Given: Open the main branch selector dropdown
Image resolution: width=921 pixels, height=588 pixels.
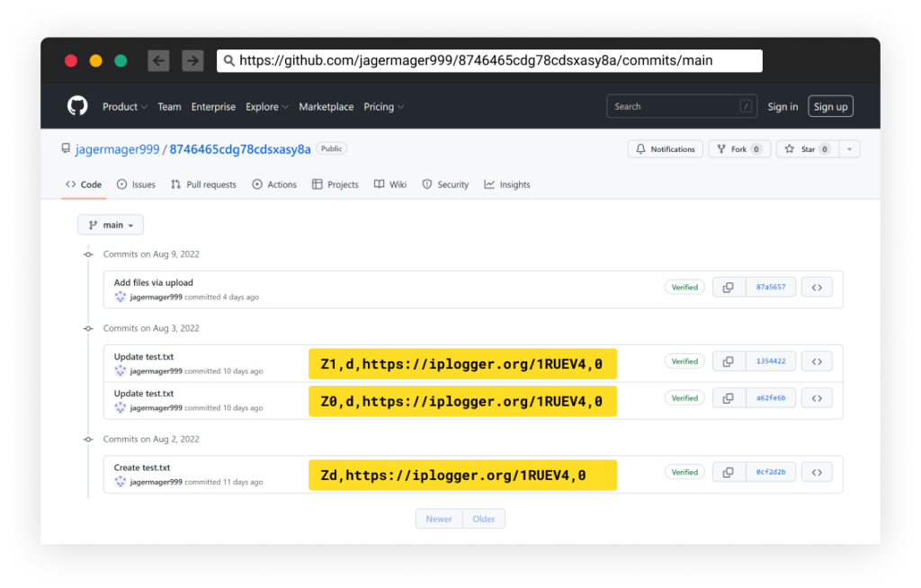Looking at the screenshot, I should [111, 225].
